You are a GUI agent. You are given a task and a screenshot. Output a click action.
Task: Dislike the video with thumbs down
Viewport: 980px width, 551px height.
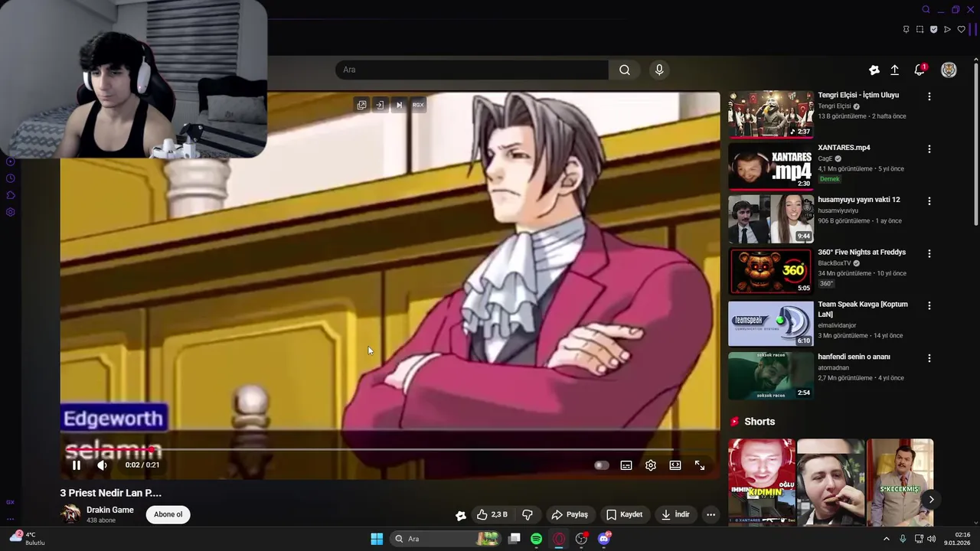coord(528,514)
